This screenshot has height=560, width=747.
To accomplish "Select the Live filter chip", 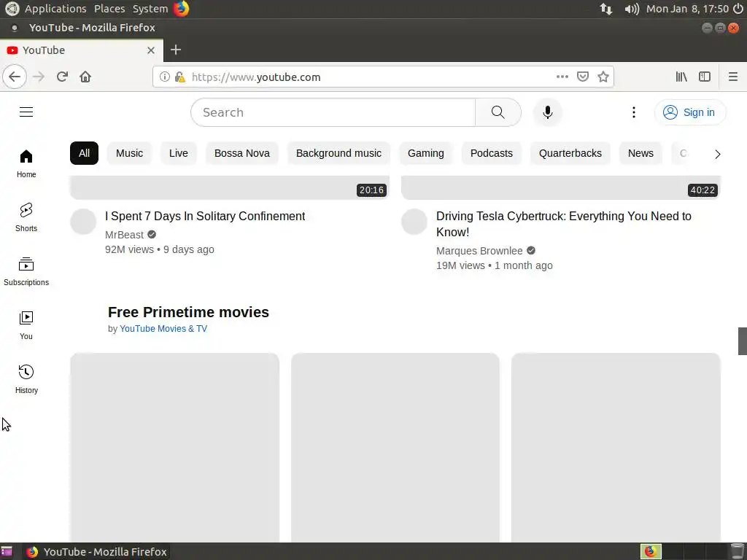I will click(179, 153).
